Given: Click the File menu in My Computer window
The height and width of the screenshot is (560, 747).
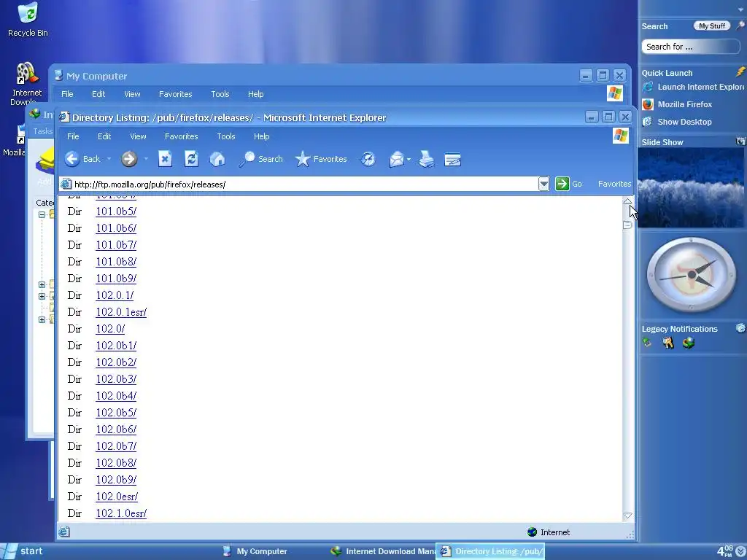Looking at the screenshot, I should tap(67, 94).
